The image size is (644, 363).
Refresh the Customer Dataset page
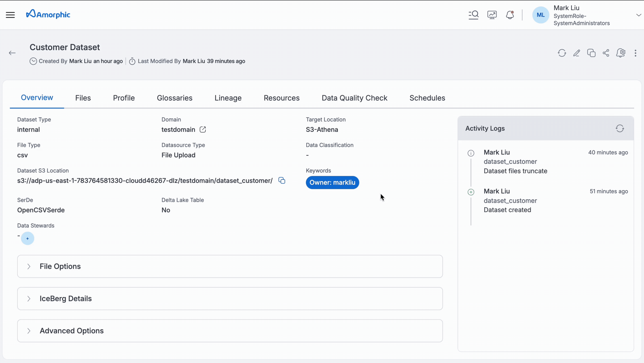pos(562,53)
